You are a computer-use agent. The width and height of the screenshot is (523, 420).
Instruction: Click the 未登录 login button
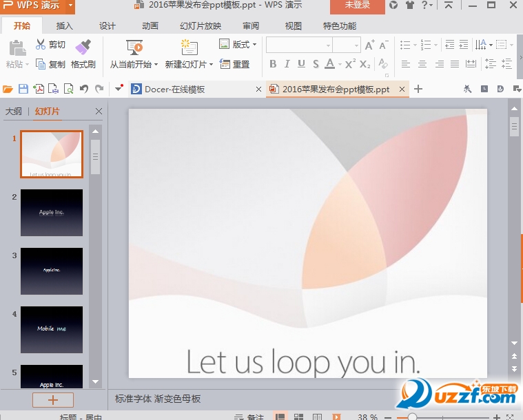coord(357,6)
